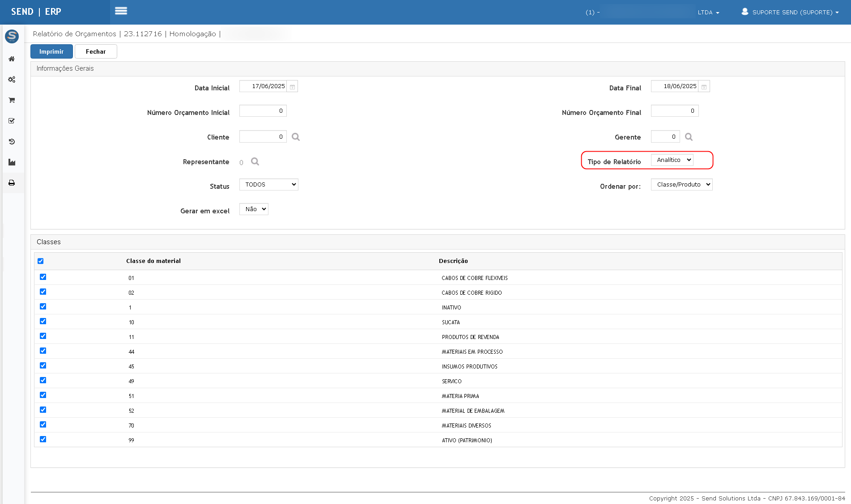Open the Send logo in the sidebar

point(12,36)
